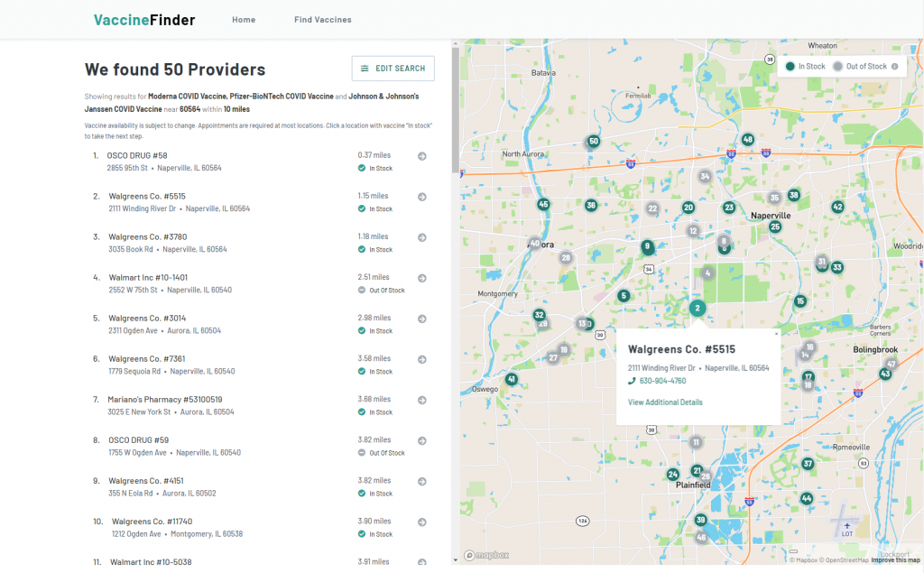Call phone number 630-904-4760
Screen dimensions: 924x573
[662, 381]
